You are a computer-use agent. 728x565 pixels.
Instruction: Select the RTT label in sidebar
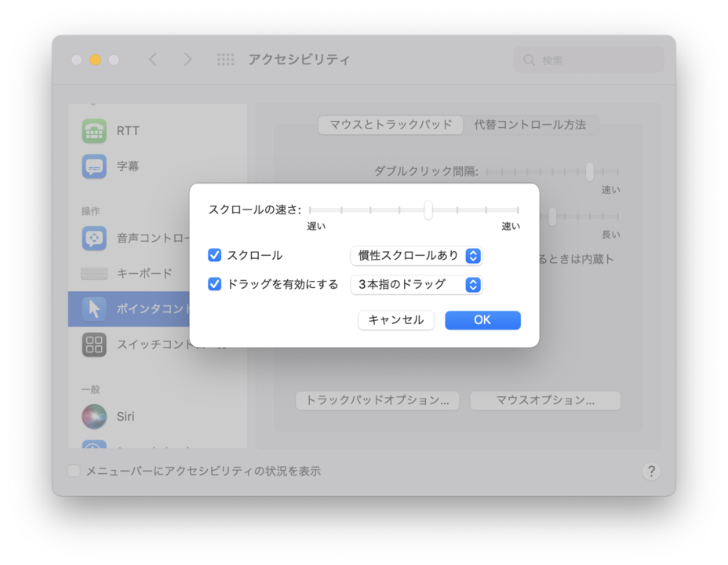128,131
